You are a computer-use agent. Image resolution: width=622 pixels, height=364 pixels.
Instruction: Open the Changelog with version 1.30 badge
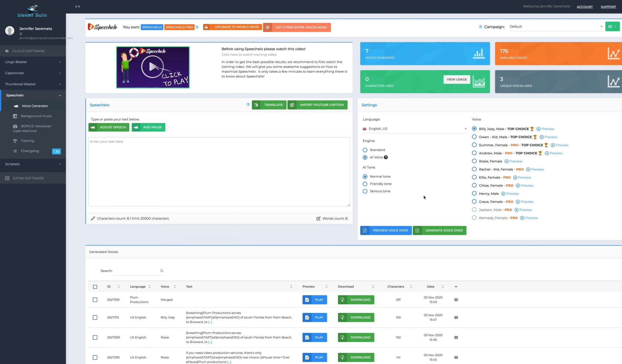30,151
